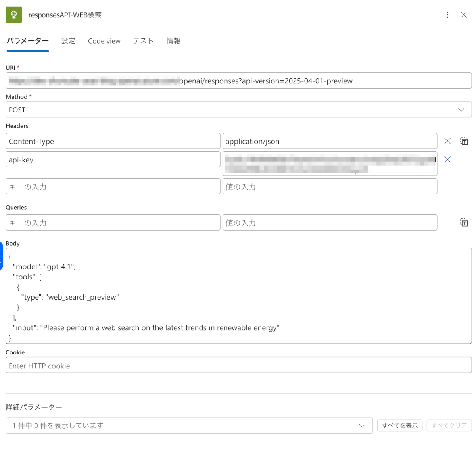Click the green HTTP globe action icon
Screen dimensions: 476x458
[13, 15]
